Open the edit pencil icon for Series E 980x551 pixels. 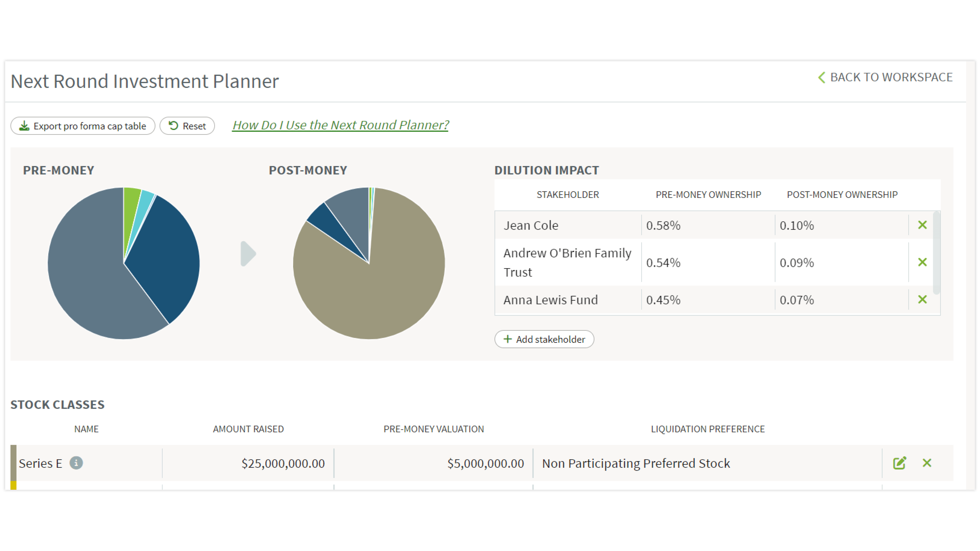pyautogui.click(x=900, y=463)
